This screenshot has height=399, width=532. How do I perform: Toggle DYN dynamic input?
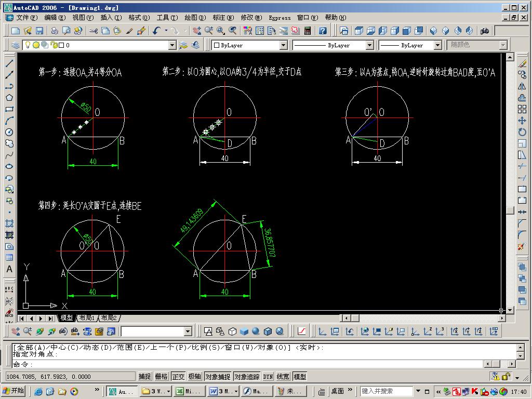[x=268, y=376]
